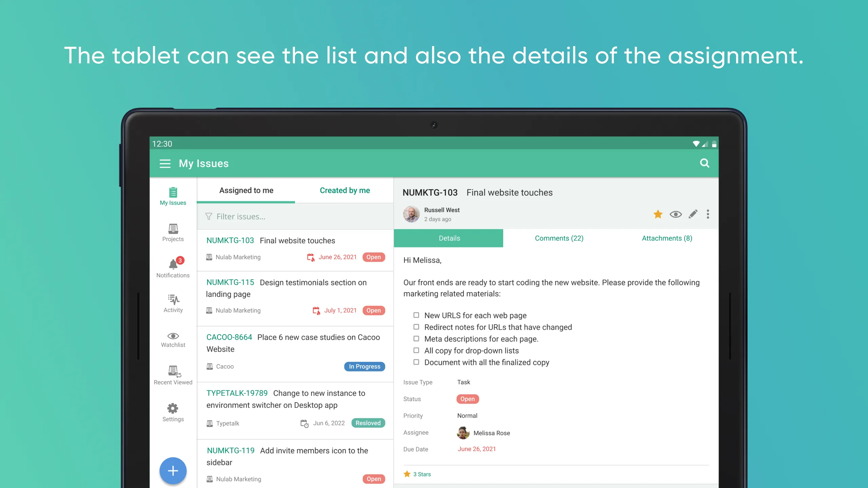View Notifications with 3 alerts
This screenshot has height=488, width=868.
click(173, 267)
